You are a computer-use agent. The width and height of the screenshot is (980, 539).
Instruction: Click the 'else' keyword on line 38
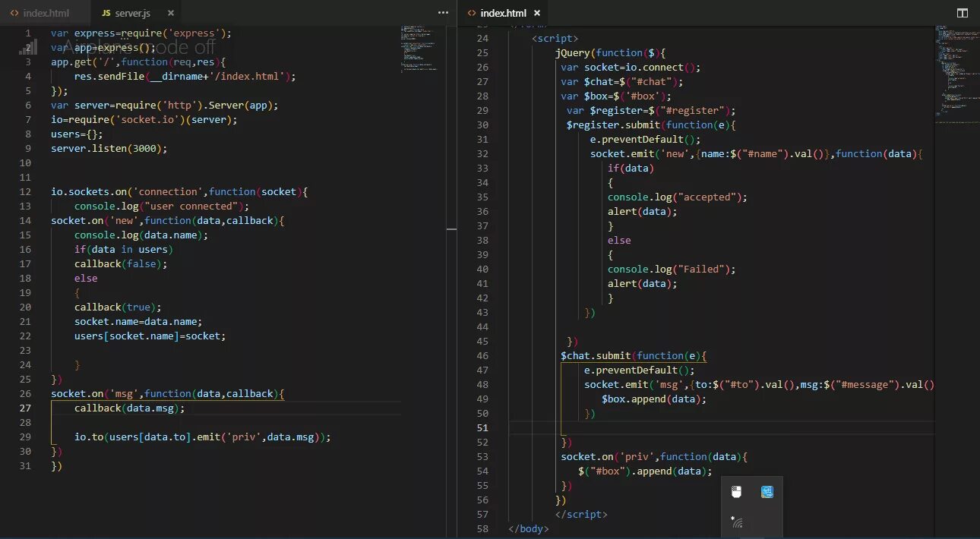click(619, 240)
